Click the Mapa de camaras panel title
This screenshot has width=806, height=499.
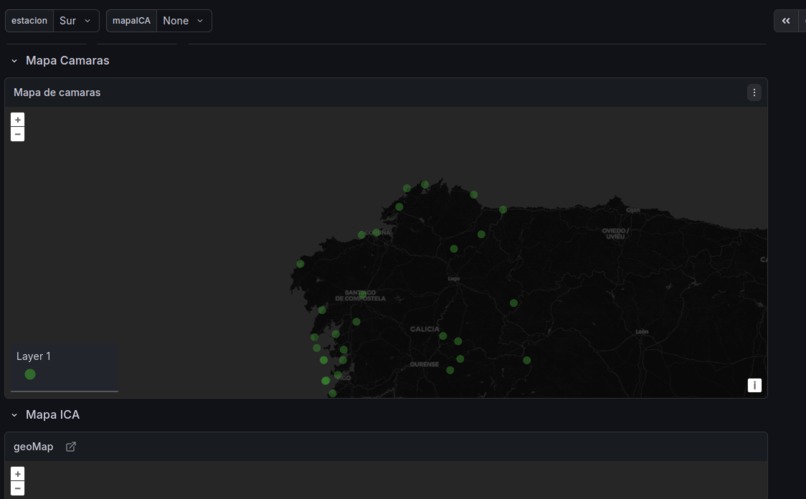(x=57, y=93)
